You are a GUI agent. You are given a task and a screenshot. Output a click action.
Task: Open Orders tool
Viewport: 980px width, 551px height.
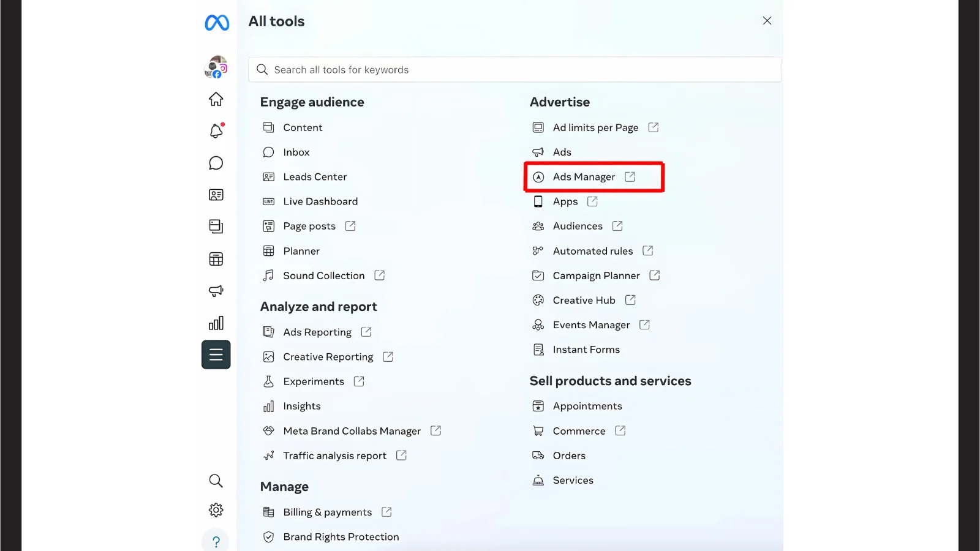tap(569, 455)
